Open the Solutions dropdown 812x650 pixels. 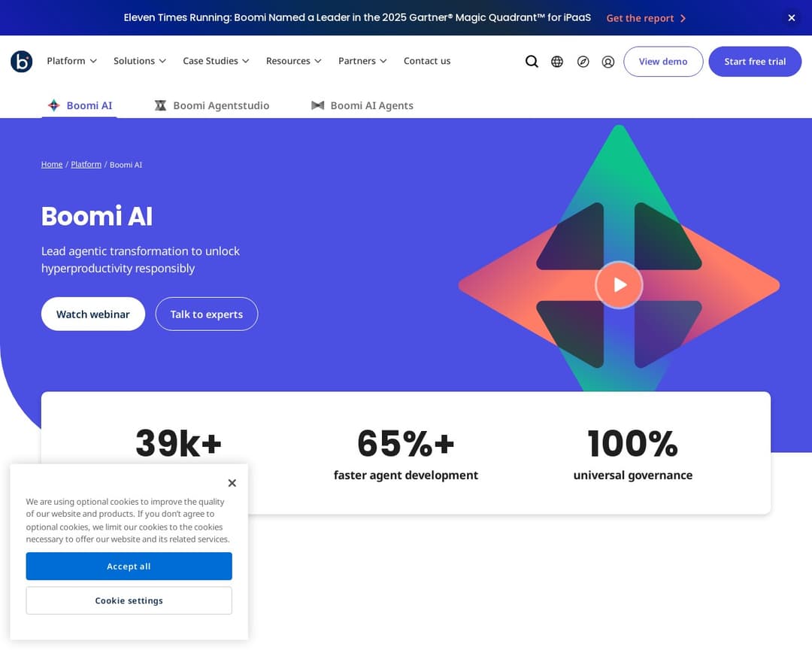point(139,61)
